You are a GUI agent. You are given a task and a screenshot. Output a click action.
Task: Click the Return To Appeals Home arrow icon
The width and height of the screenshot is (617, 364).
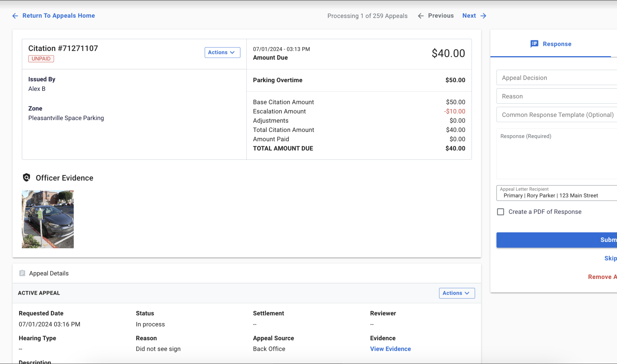tap(15, 16)
